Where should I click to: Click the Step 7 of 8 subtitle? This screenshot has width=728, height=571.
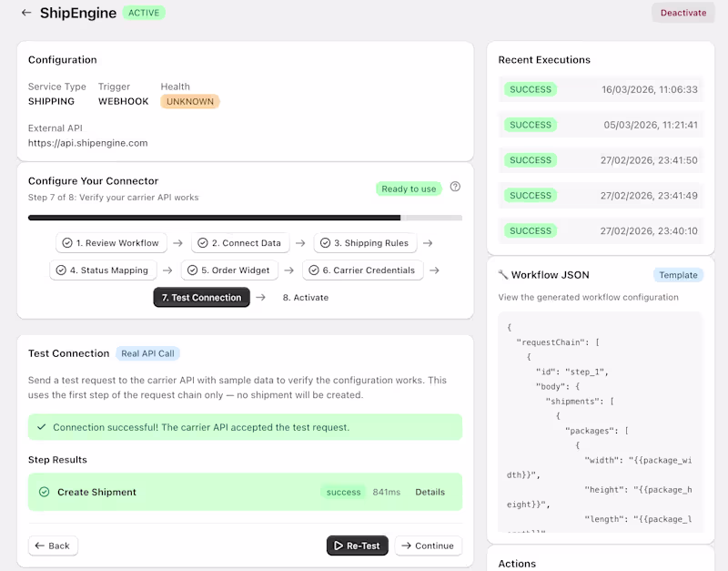tap(113, 198)
